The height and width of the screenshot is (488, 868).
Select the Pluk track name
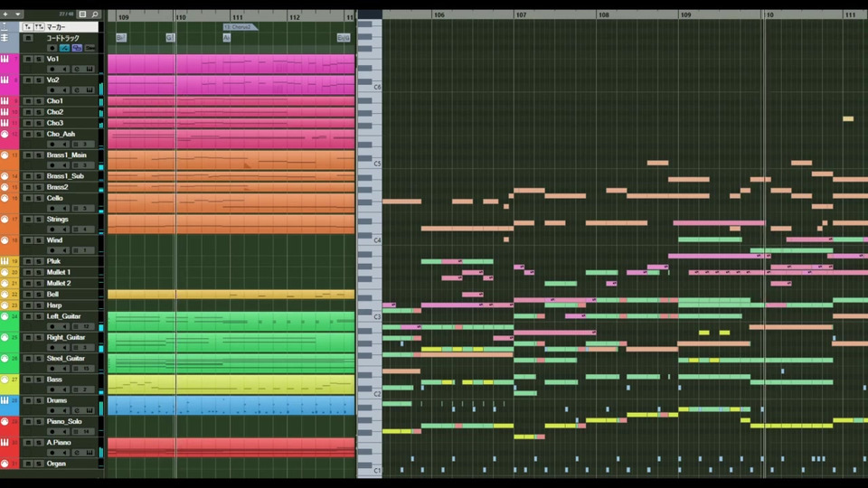53,261
